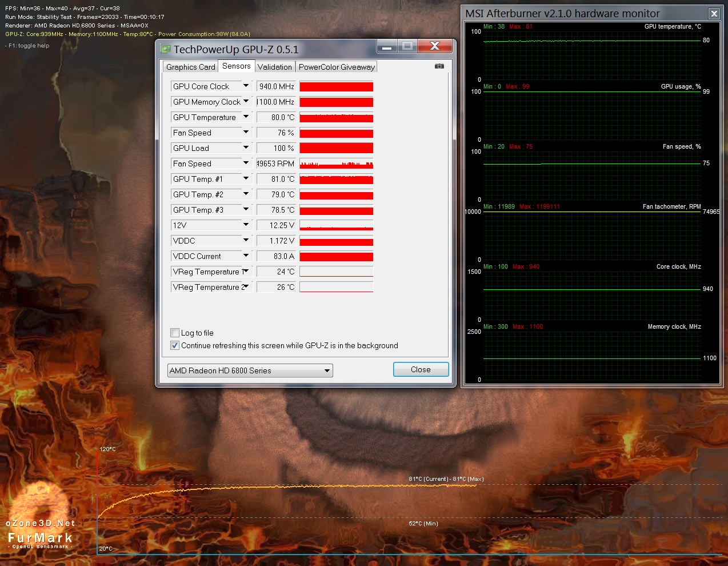728x566 pixels.
Task: Click the Core clock MHz graph in Afterburner
Action: pyautogui.click(x=592, y=296)
